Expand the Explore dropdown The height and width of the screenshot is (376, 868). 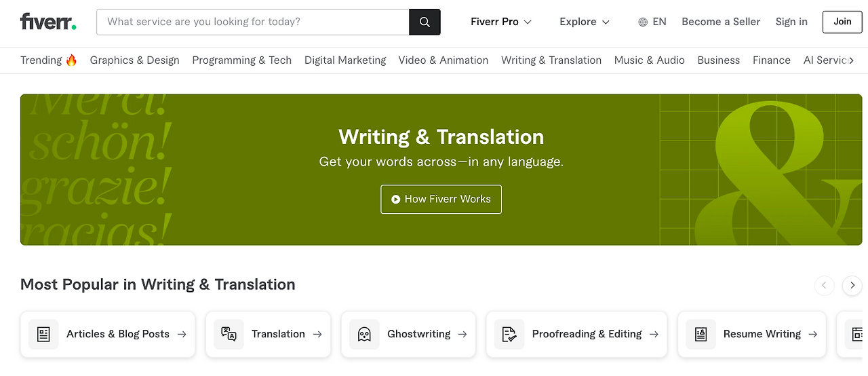[585, 22]
